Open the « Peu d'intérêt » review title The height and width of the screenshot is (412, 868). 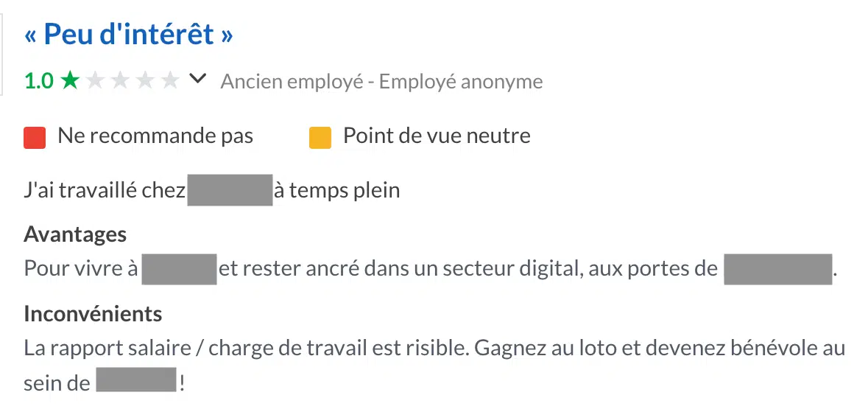[x=128, y=35]
